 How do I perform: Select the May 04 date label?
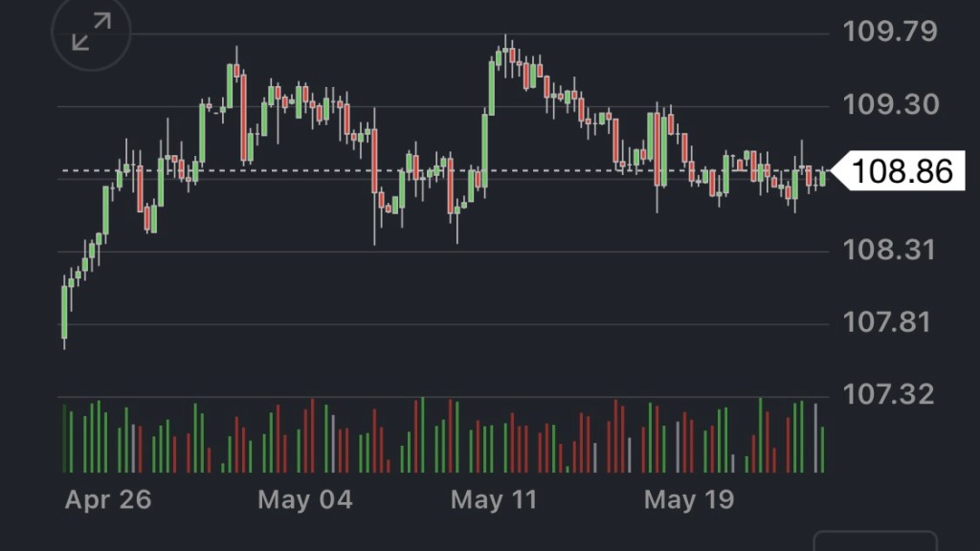(305, 499)
